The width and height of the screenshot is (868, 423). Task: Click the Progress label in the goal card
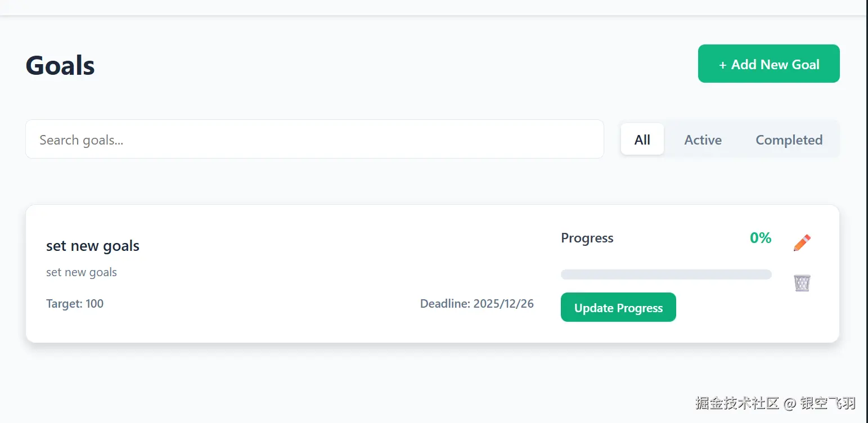pos(587,238)
